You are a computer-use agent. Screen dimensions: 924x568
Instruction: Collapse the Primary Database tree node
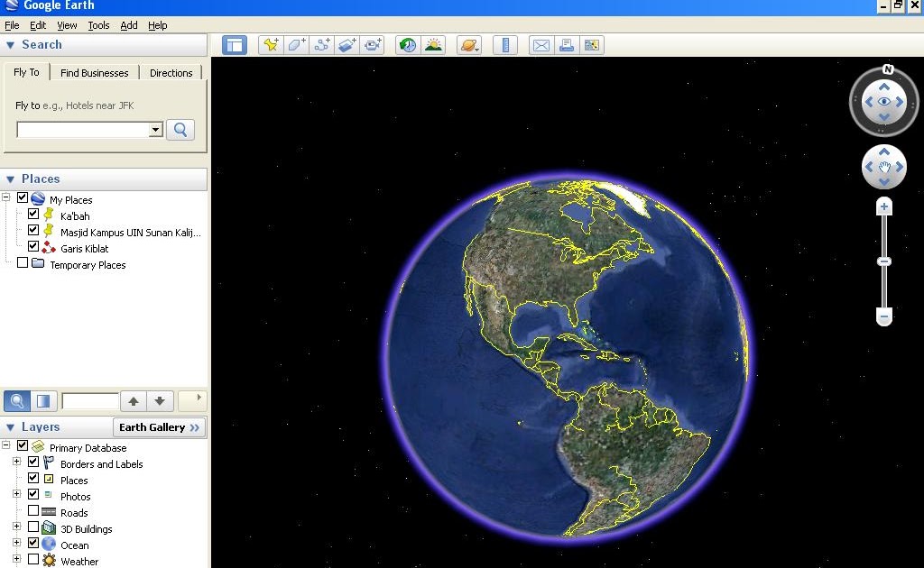(x=6, y=445)
